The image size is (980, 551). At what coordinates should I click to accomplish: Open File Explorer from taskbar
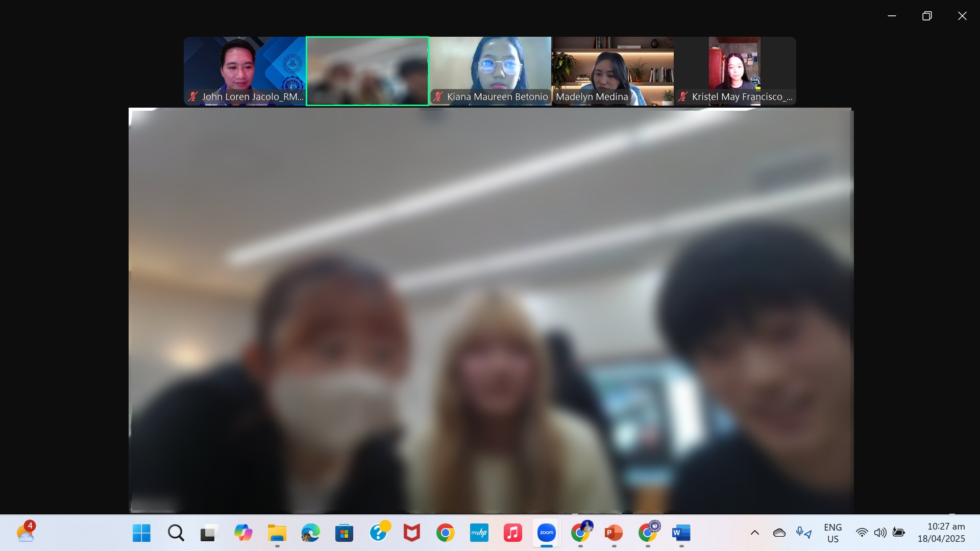coord(277,533)
